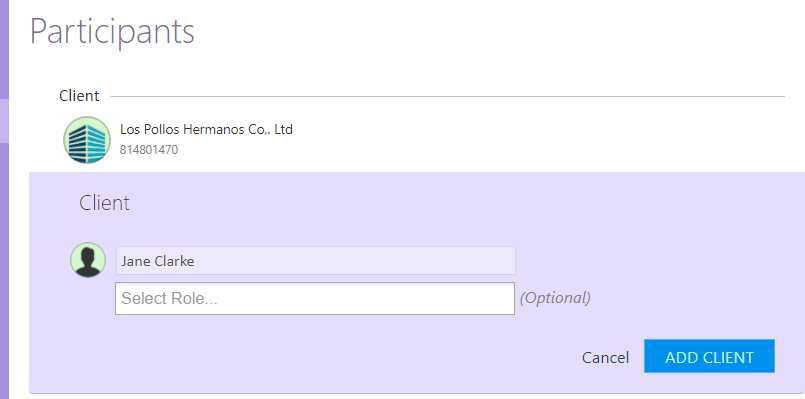Click the purple sidebar strip below the highlight

click(x=4, y=271)
